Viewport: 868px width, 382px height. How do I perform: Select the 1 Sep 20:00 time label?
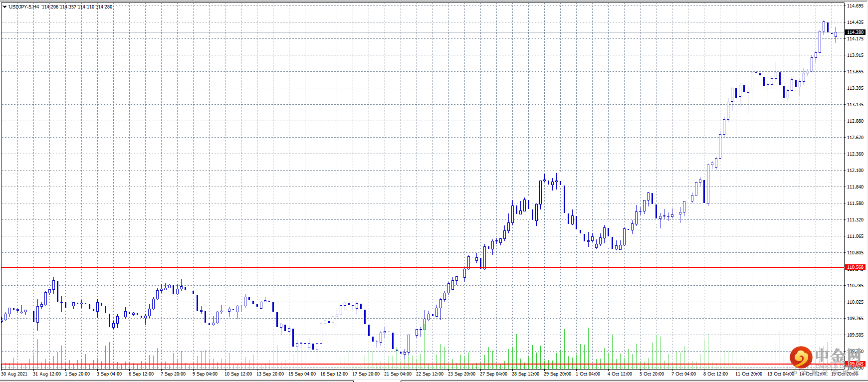click(x=77, y=374)
